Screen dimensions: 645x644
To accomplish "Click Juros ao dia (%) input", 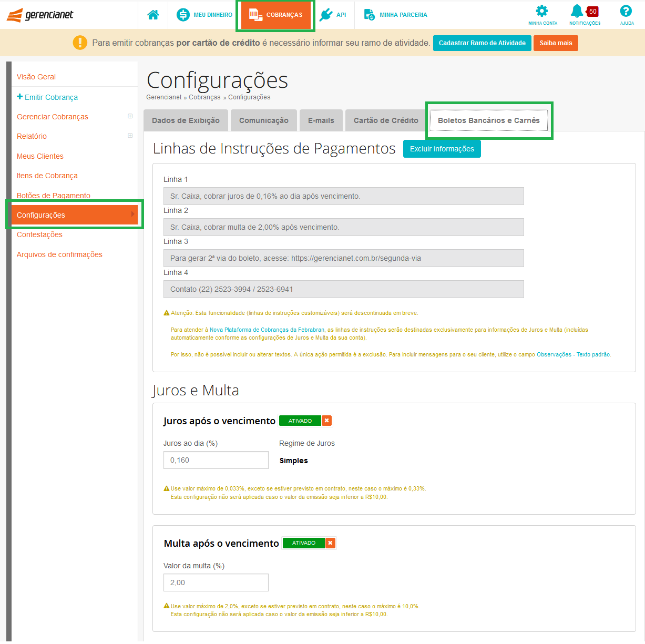I will (x=216, y=460).
